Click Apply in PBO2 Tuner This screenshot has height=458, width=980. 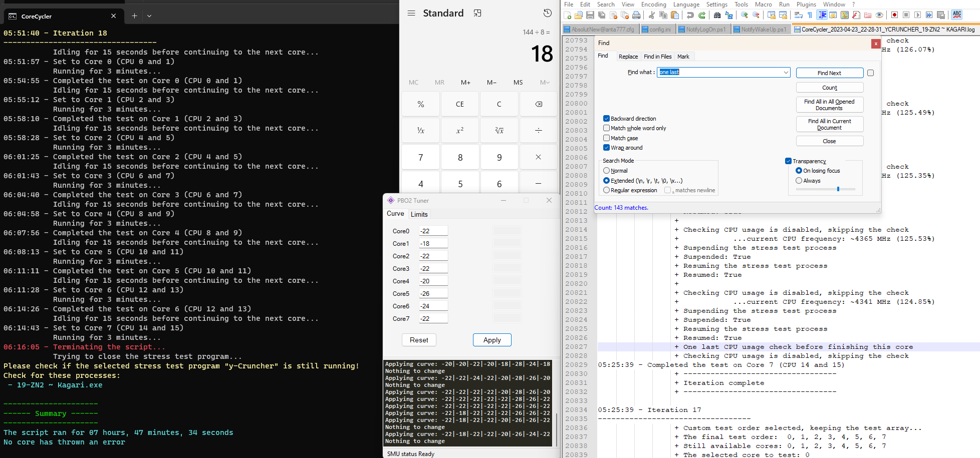point(492,340)
